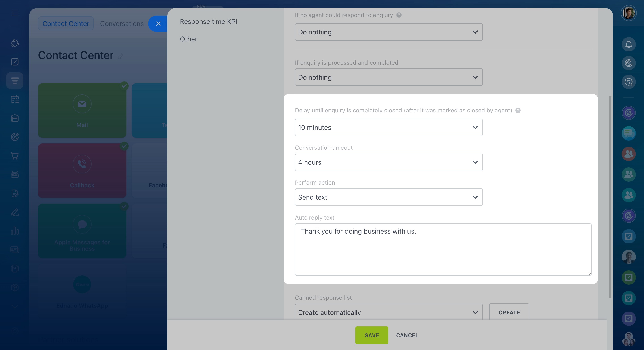Open the Perform action 'Send text' dropdown
This screenshot has width=644, height=350.
tap(389, 197)
